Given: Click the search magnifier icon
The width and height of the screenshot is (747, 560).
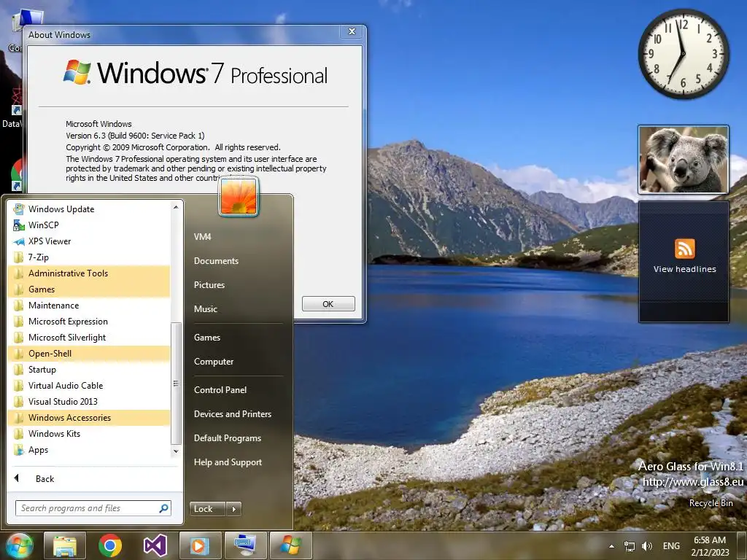Looking at the screenshot, I should [x=164, y=508].
